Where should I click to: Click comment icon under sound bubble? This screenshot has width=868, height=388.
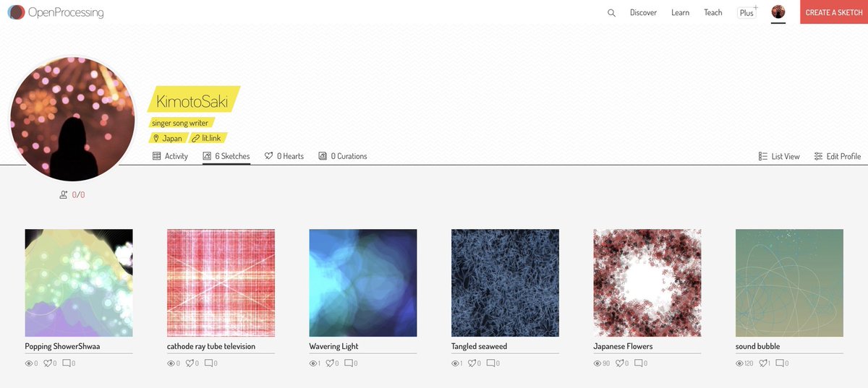click(x=780, y=363)
